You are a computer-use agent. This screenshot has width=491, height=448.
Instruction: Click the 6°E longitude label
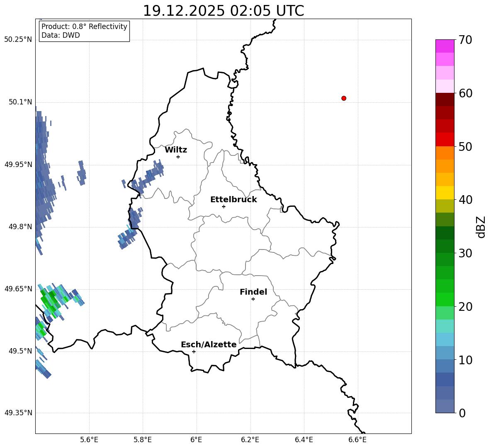click(x=196, y=440)
